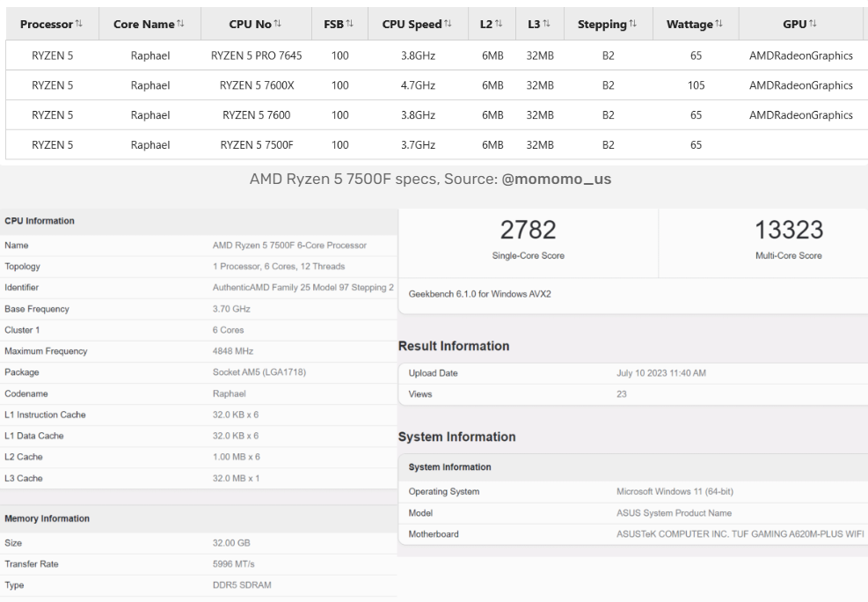Sort table by Processor column arrows

78,23
